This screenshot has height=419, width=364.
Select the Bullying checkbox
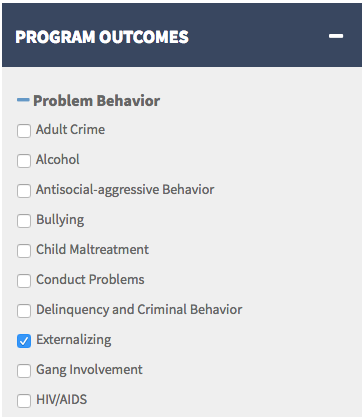pos(24,221)
